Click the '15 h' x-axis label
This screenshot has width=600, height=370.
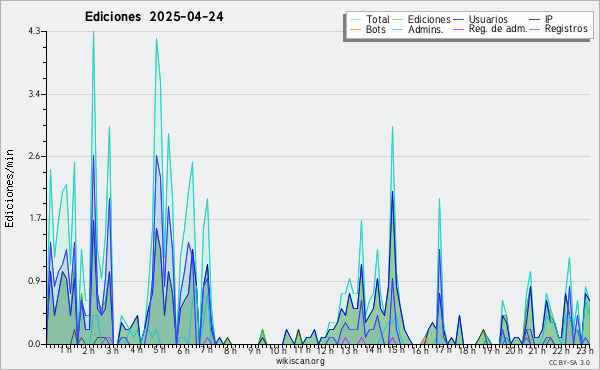tap(396, 350)
